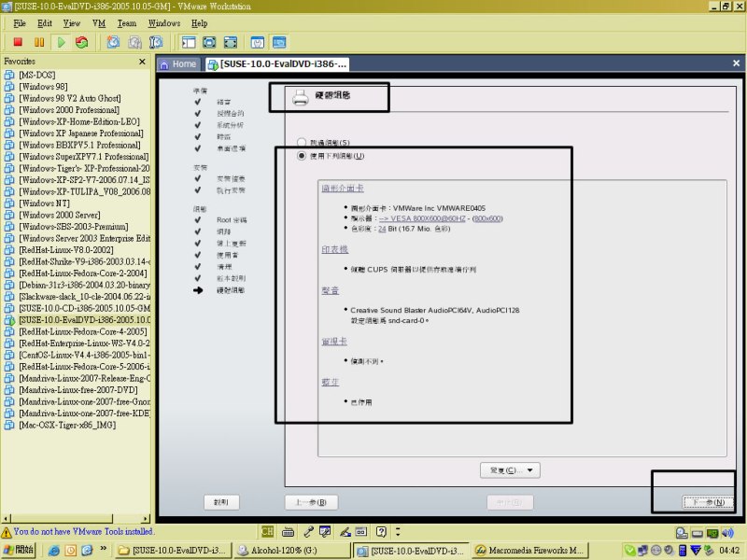Suspend the VM with the pause icon
Screen dimensions: 747x560
tap(39, 42)
